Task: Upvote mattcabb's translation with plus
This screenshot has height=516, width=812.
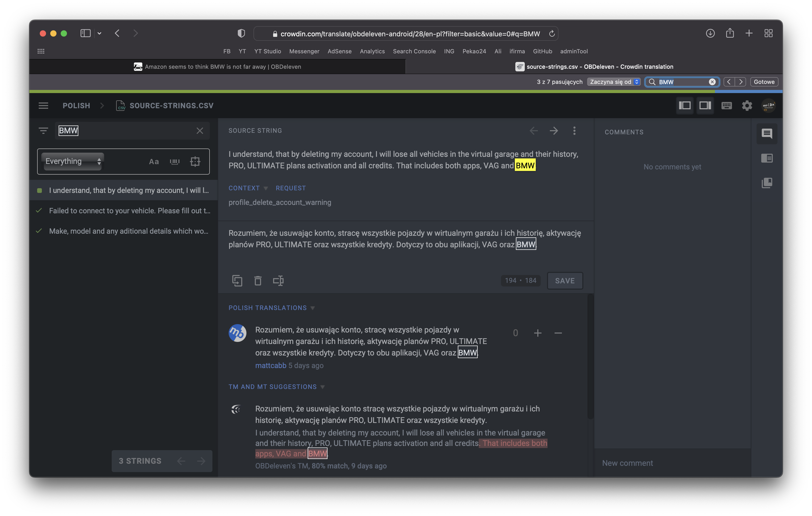Action: pos(538,333)
